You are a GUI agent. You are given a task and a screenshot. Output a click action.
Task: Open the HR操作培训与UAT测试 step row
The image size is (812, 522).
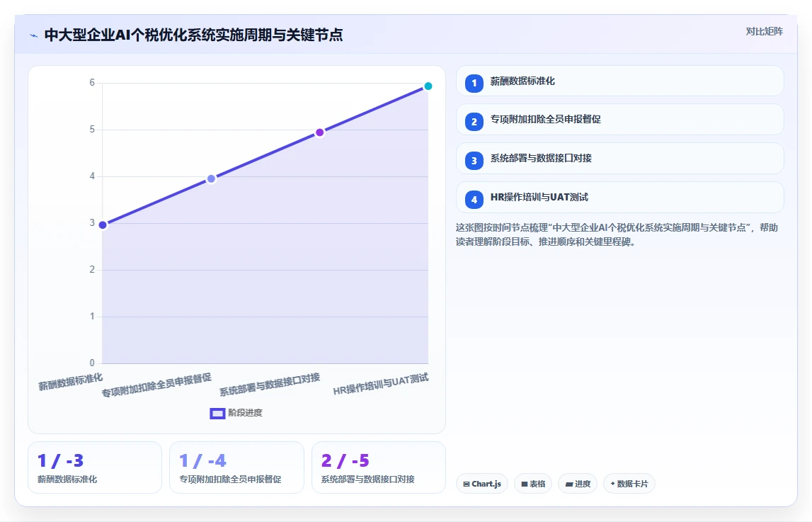pos(620,198)
